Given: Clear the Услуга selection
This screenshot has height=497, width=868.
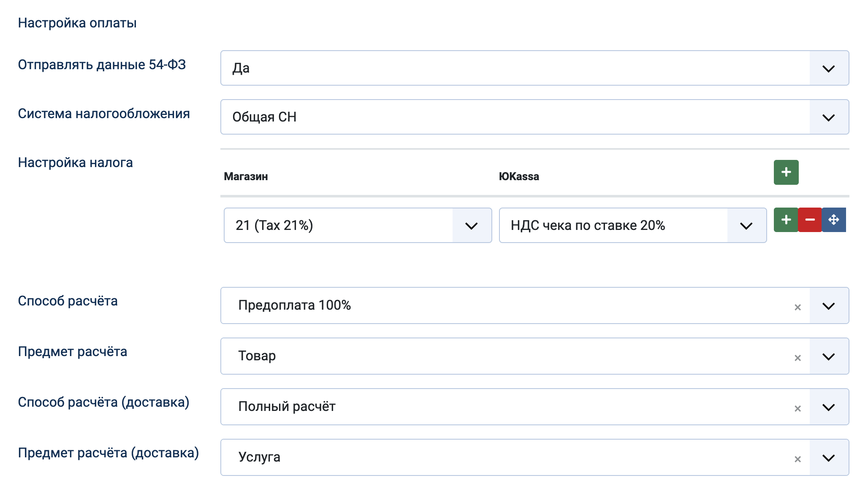Looking at the screenshot, I should click(797, 459).
